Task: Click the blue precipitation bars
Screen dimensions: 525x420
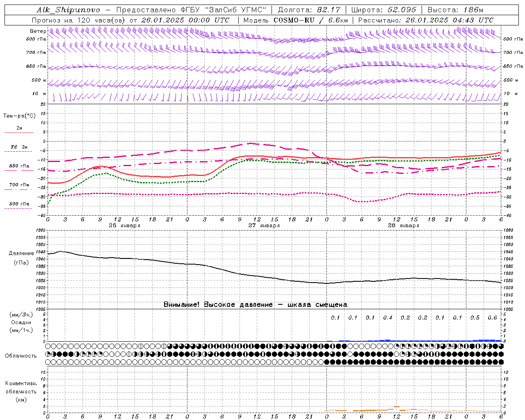Action: tap(414, 340)
